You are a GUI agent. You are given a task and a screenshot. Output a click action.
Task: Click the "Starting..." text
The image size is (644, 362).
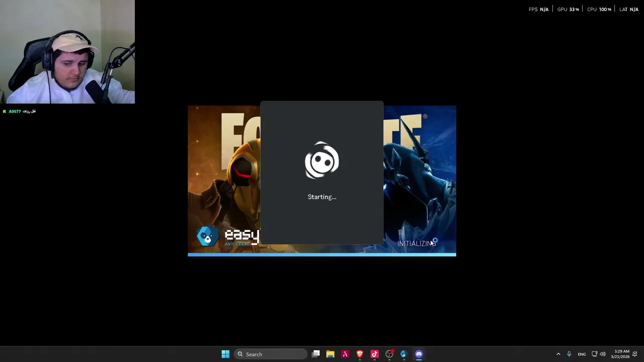coord(322,197)
